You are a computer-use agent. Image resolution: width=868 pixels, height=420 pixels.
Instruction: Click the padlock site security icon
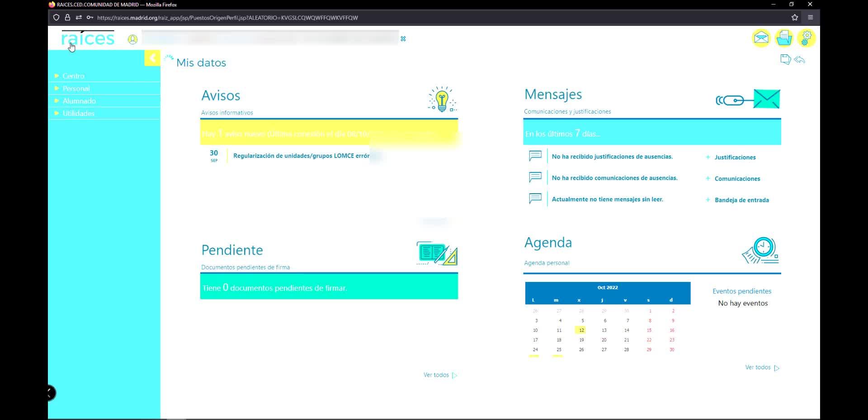click(x=67, y=18)
